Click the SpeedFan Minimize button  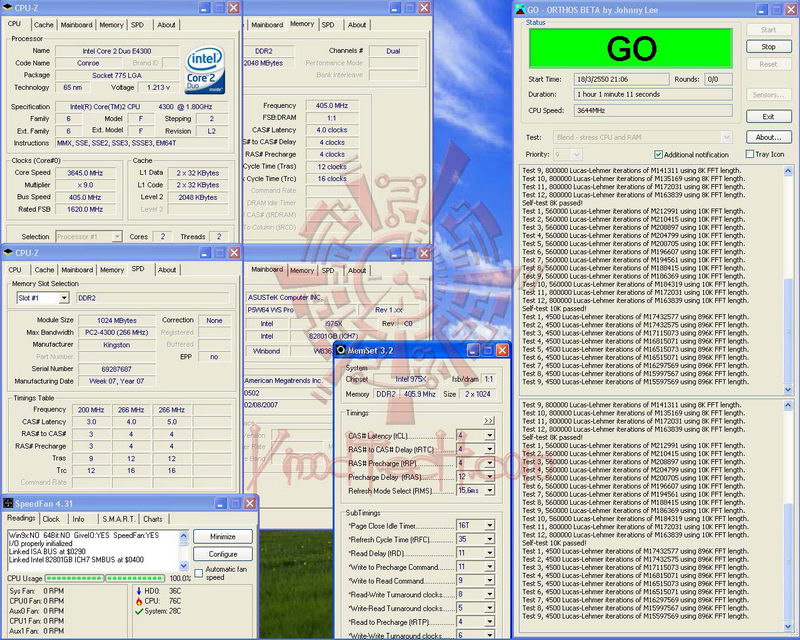coord(223,536)
